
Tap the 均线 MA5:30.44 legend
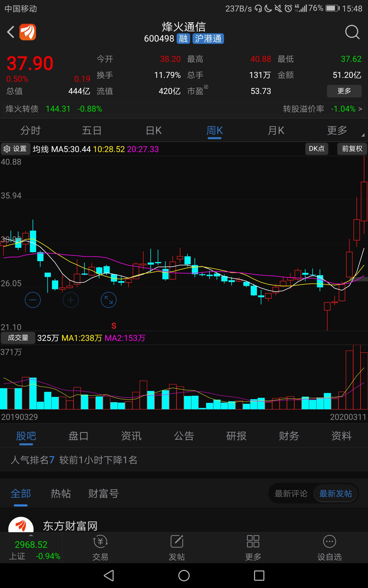coord(62,149)
